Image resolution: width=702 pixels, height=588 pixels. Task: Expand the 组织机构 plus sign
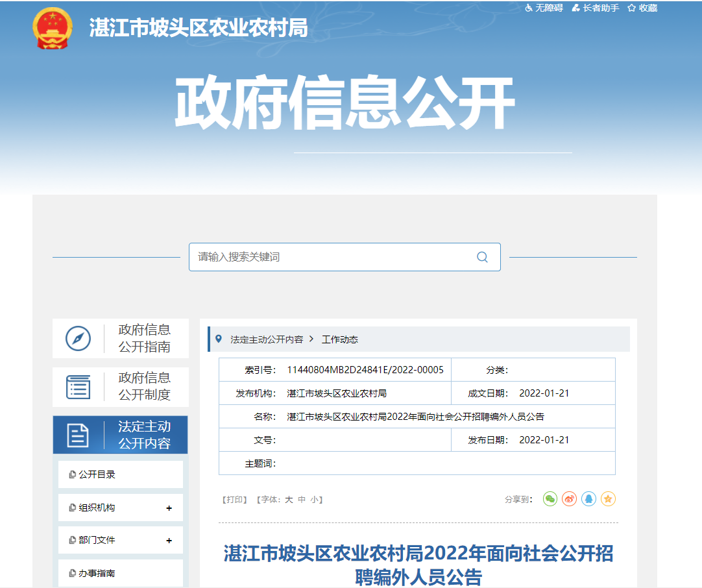(169, 508)
